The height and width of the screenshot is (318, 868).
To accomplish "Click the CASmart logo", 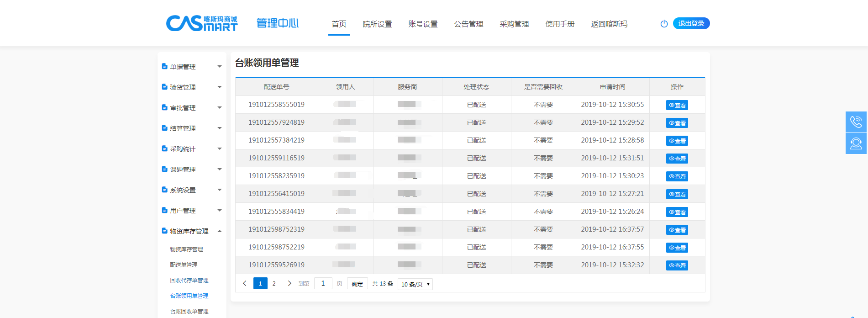I will coord(202,23).
